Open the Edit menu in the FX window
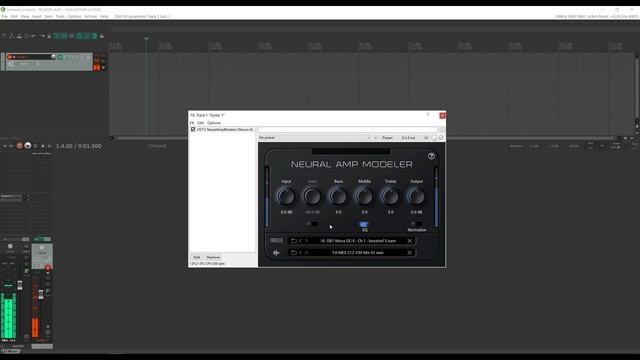Screen dimensions: 640x360 point(200,123)
